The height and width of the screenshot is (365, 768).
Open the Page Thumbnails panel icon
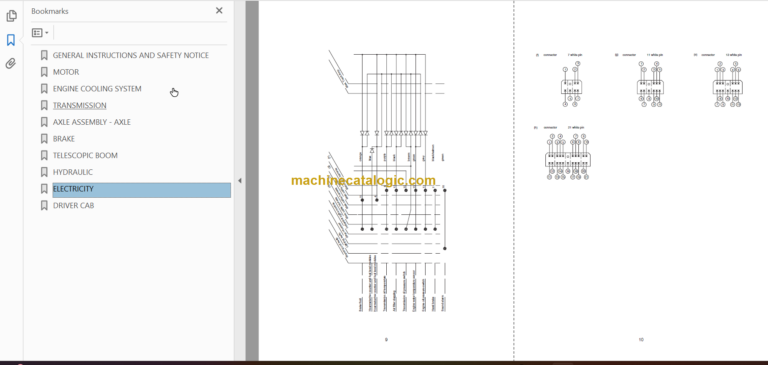point(11,16)
